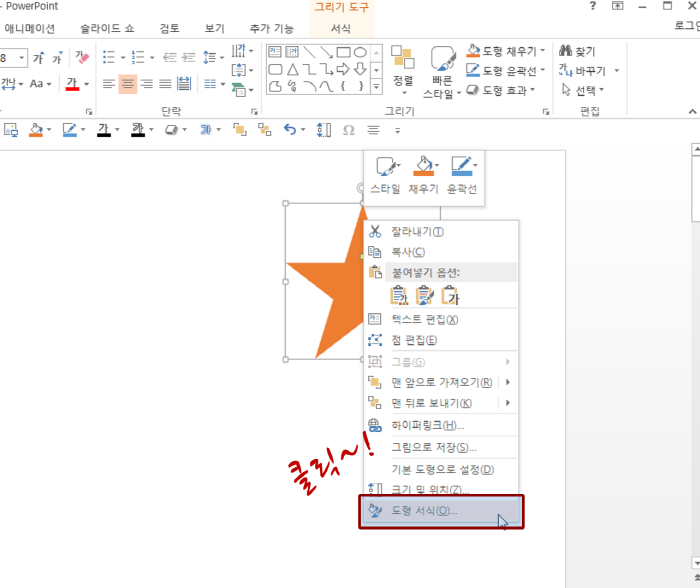Click 찾기 find button
700x588 pixels.
click(577, 51)
